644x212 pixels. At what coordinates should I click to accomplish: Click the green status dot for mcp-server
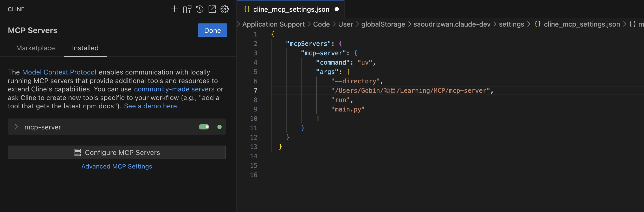(x=220, y=127)
